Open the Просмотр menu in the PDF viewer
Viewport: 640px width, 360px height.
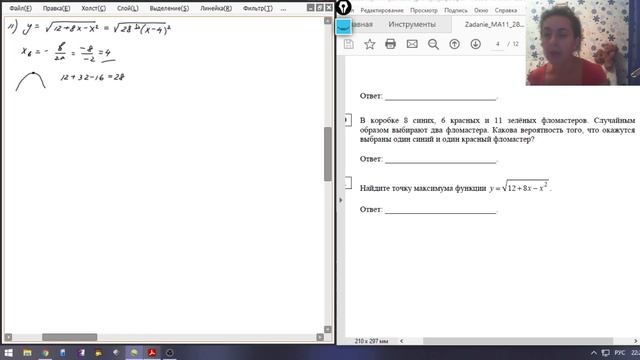(x=424, y=10)
